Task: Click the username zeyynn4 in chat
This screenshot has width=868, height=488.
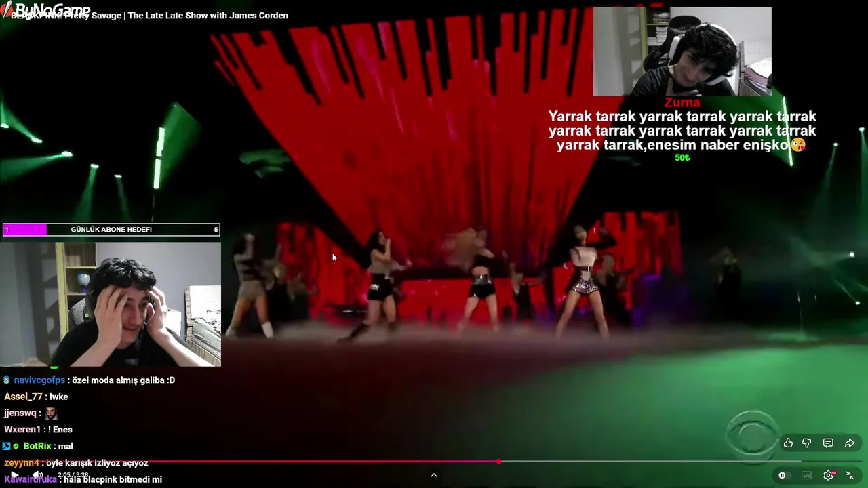Action: (22, 463)
